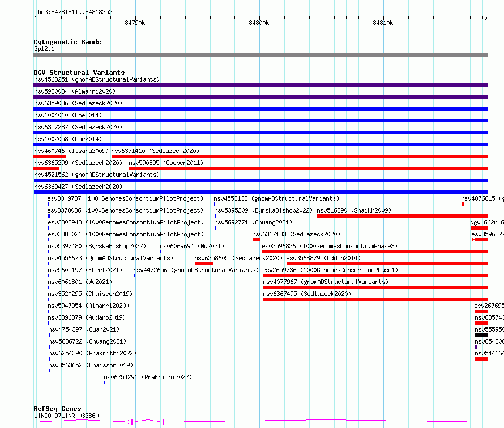Click red bar under nsv460746 (Itsara2009)

[x=50, y=156]
